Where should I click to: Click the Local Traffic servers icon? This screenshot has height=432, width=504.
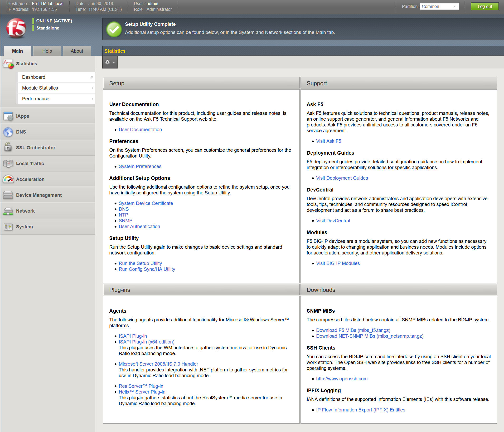pos(8,164)
